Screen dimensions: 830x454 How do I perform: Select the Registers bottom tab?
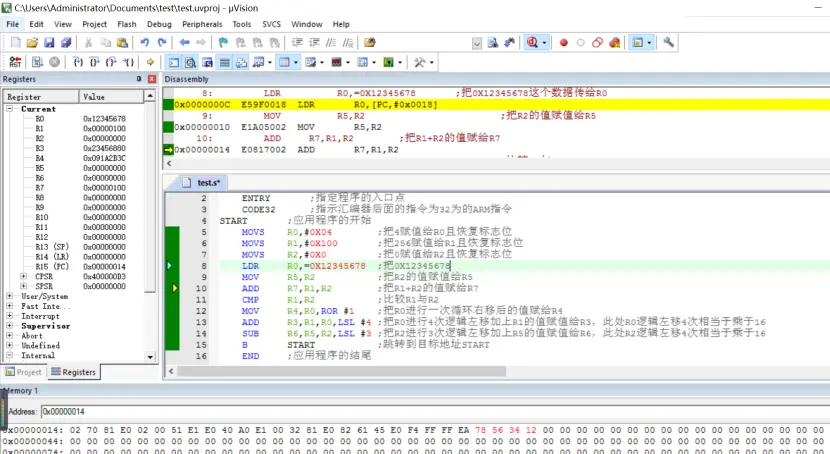click(x=74, y=372)
